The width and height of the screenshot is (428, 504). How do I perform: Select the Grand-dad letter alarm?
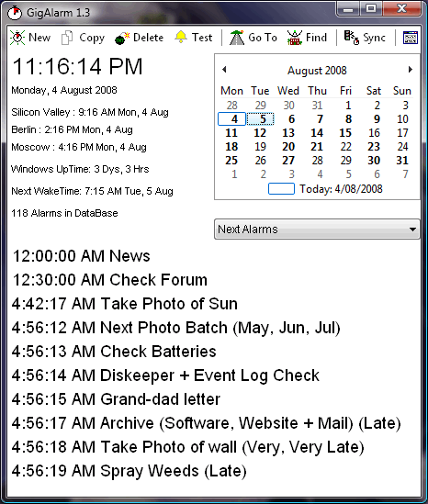pos(116,399)
